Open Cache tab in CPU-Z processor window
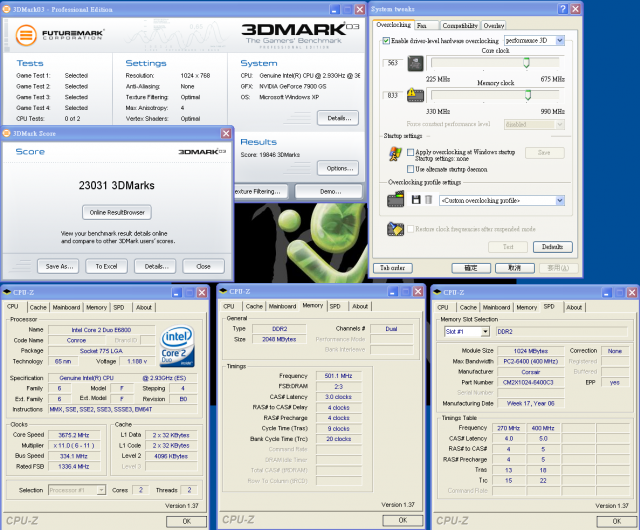Image resolution: width=640 pixels, height=530 pixels. click(x=38, y=307)
